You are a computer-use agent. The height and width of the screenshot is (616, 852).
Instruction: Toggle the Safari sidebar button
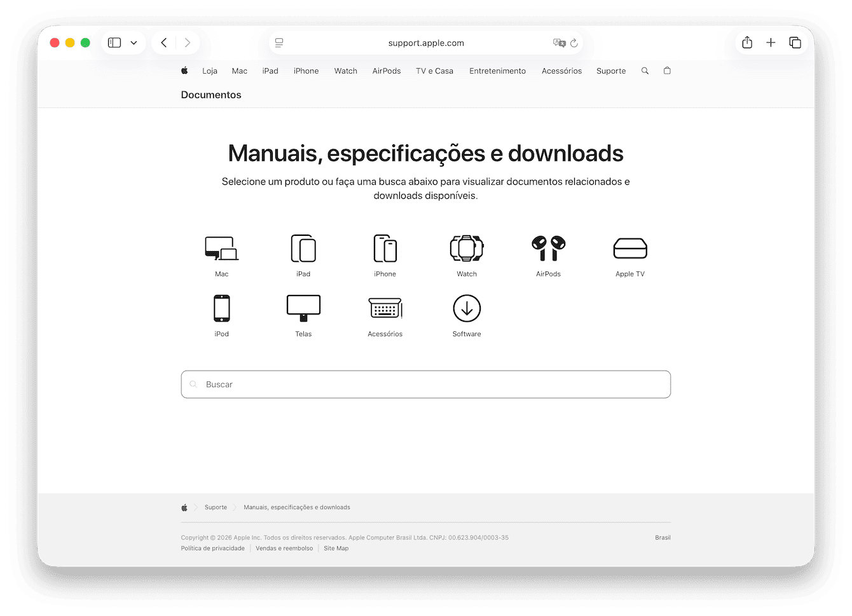tap(114, 43)
